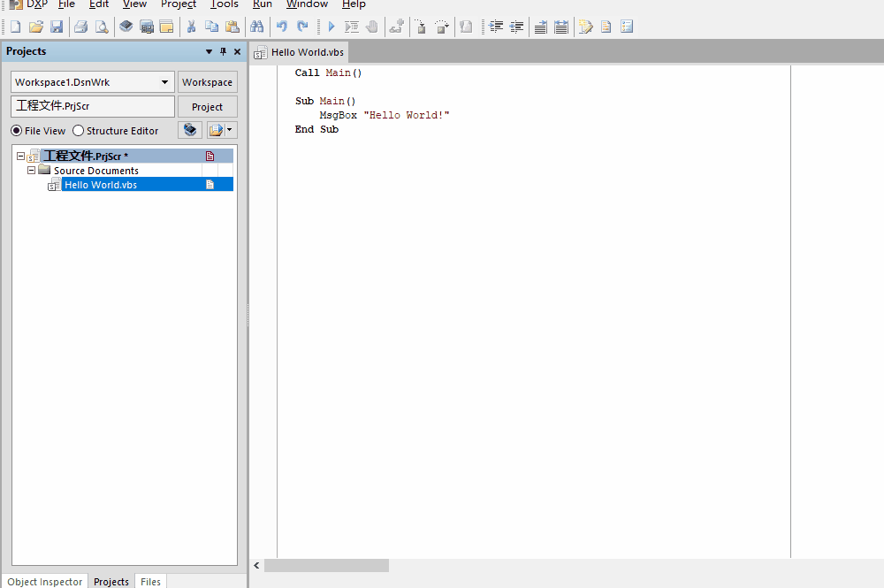
Task: Open the Workspace1.DsnWrk dropdown
Action: pos(165,82)
